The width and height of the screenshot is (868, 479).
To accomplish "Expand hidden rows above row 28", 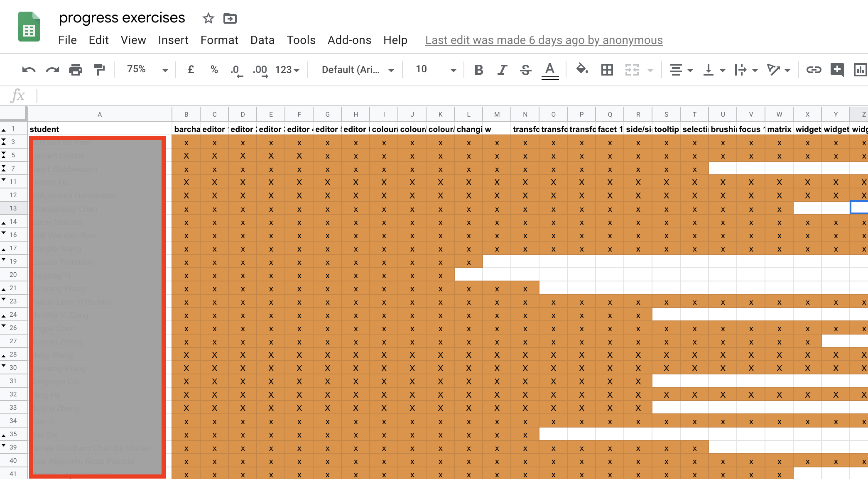I will point(4,356).
